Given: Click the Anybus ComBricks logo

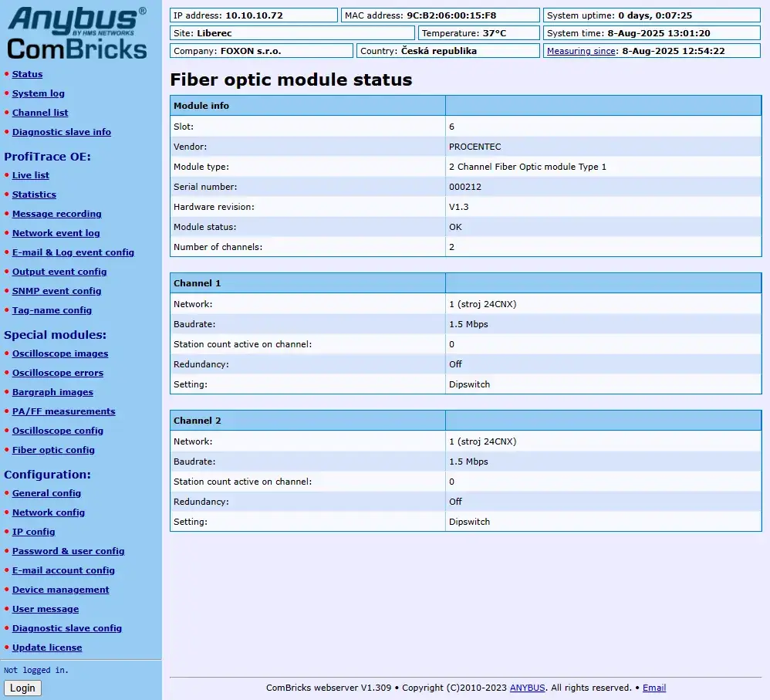Looking at the screenshot, I should pyautogui.click(x=77, y=33).
